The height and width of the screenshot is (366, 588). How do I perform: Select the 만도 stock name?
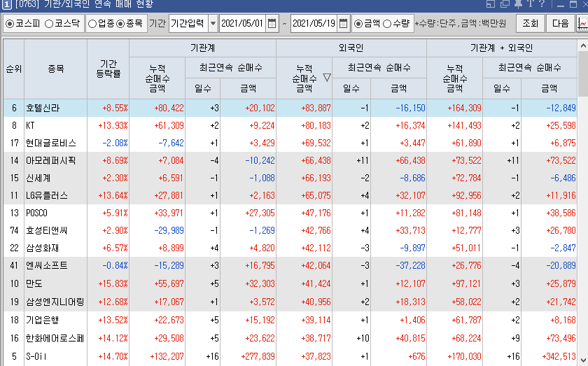coord(34,283)
